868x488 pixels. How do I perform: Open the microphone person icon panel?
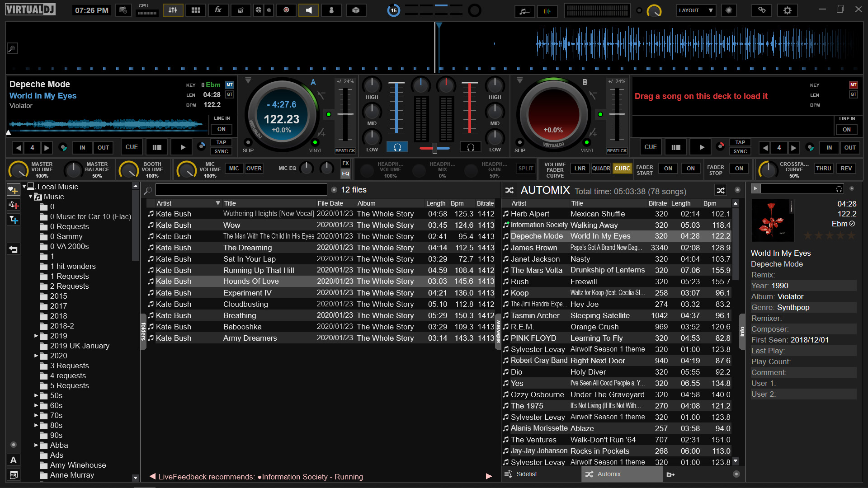point(331,10)
